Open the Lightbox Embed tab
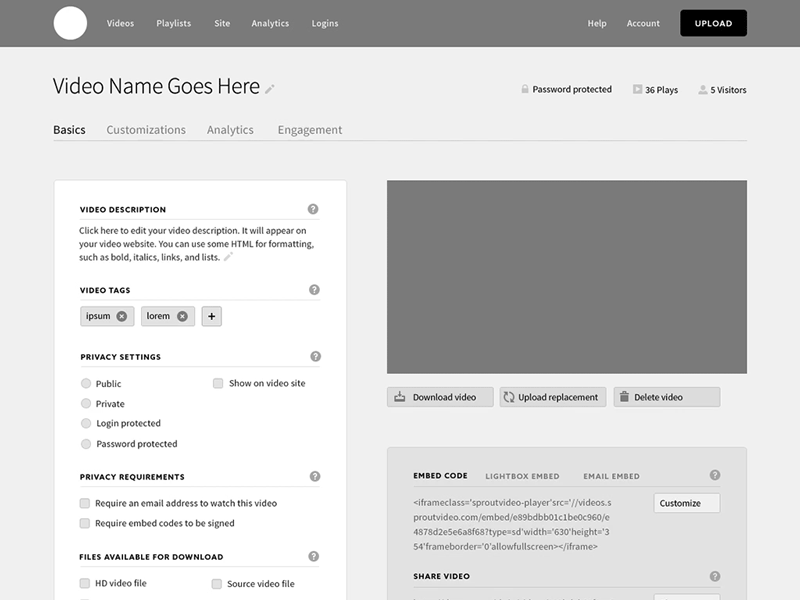The width and height of the screenshot is (800, 600). pyautogui.click(x=522, y=476)
